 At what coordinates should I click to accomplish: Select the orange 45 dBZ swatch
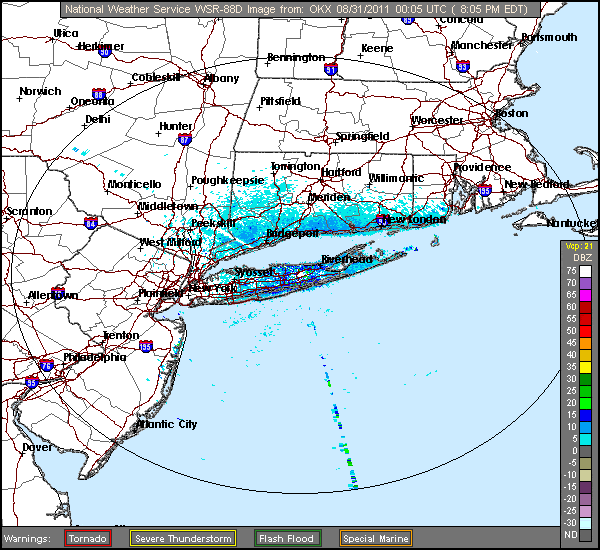click(585, 343)
